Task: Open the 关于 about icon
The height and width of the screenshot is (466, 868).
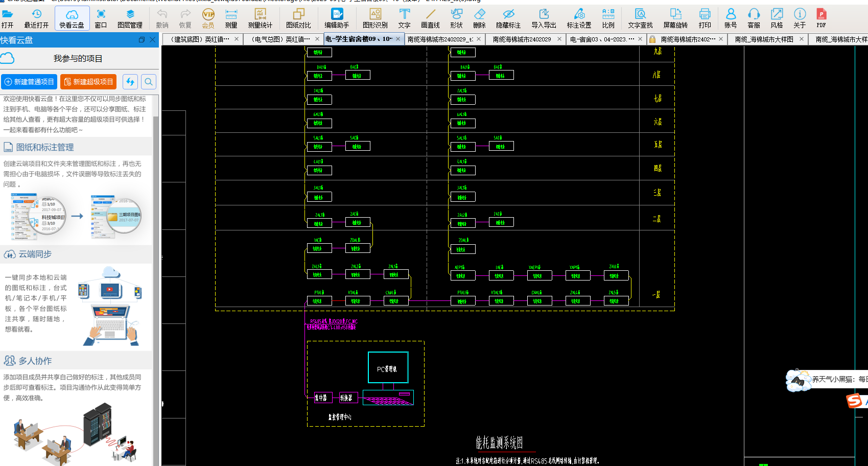Action: point(800,18)
